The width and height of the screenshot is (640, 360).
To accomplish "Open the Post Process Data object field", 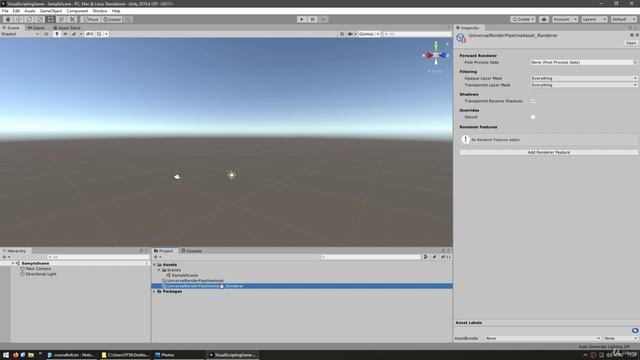I will coord(583,62).
